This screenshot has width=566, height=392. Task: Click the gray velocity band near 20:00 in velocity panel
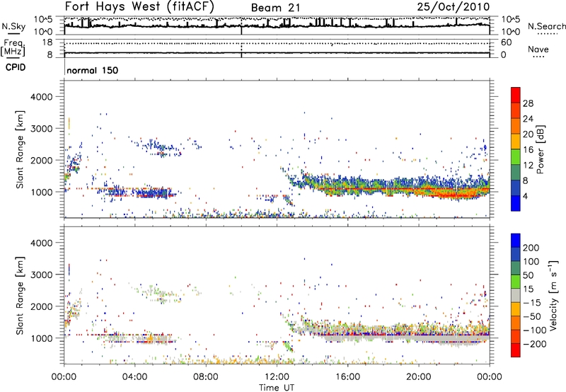point(419,338)
